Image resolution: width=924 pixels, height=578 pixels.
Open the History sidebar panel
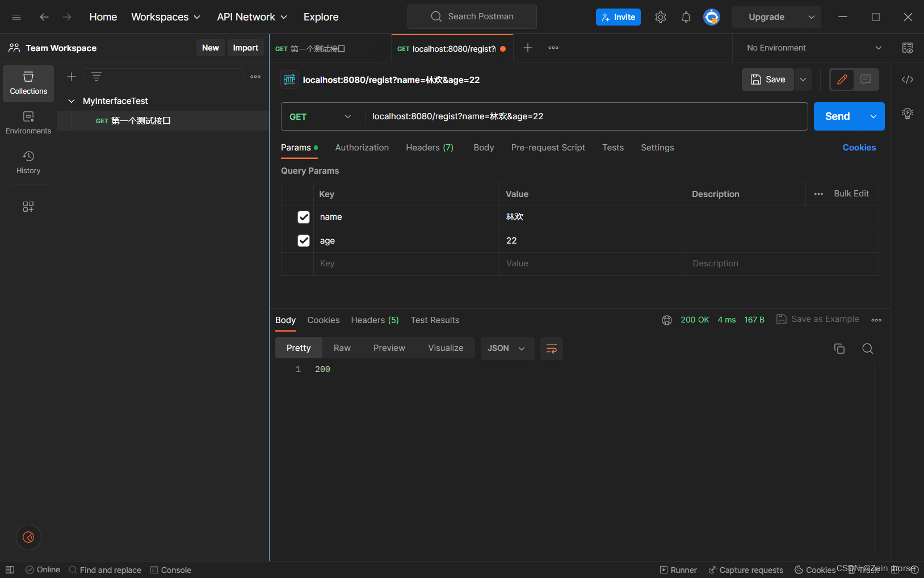pyautogui.click(x=28, y=163)
